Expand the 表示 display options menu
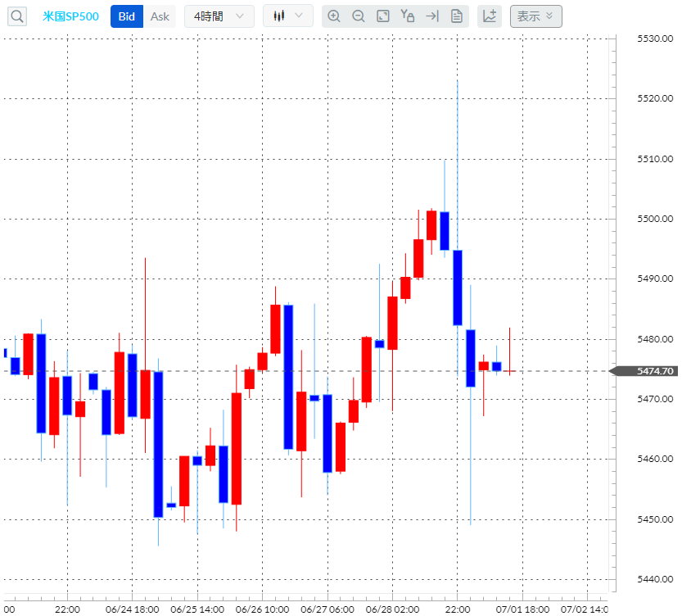The width and height of the screenshot is (682, 616). coord(536,16)
